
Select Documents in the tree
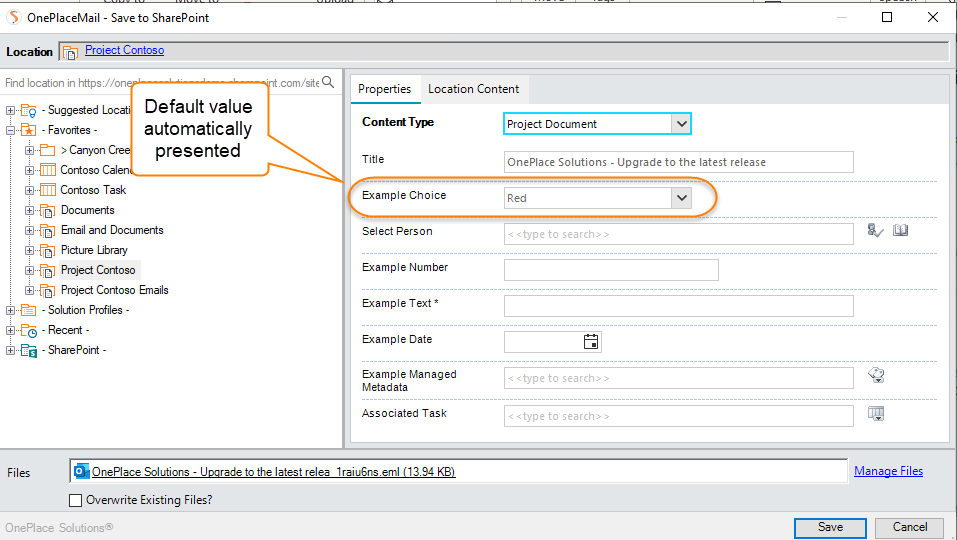coord(88,211)
